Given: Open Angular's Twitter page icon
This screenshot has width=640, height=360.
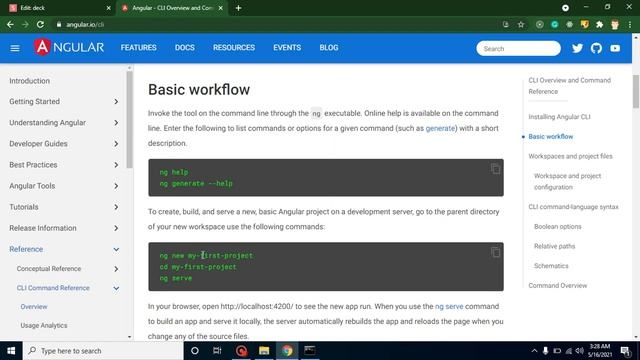Looking at the screenshot, I should click(x=577, y=48).
